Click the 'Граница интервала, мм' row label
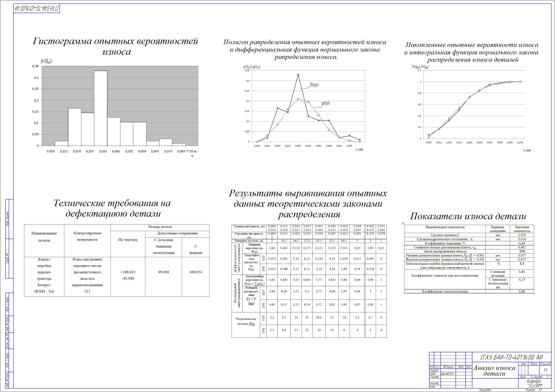The width and height of the screenshot is (555, 392). point(249,228)
